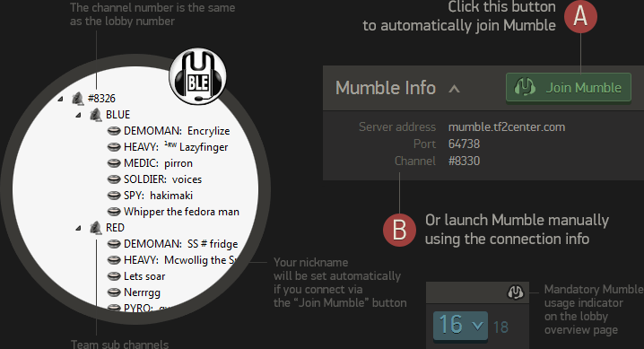Screen dimensions: 644x349
Task: Collapse the BLUE team sub channel arrow
Action: pyautogui.click(x=78, y=115)
